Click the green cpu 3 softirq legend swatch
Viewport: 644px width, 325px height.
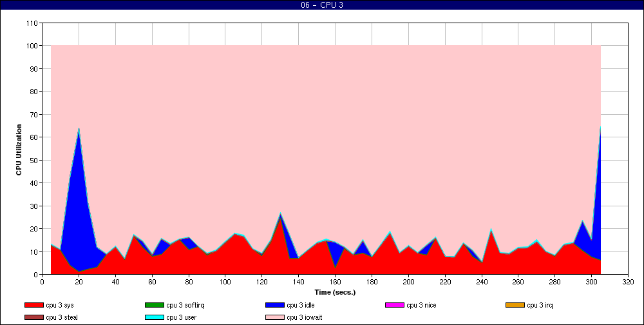pyautogui.click(x=154, y=305)
